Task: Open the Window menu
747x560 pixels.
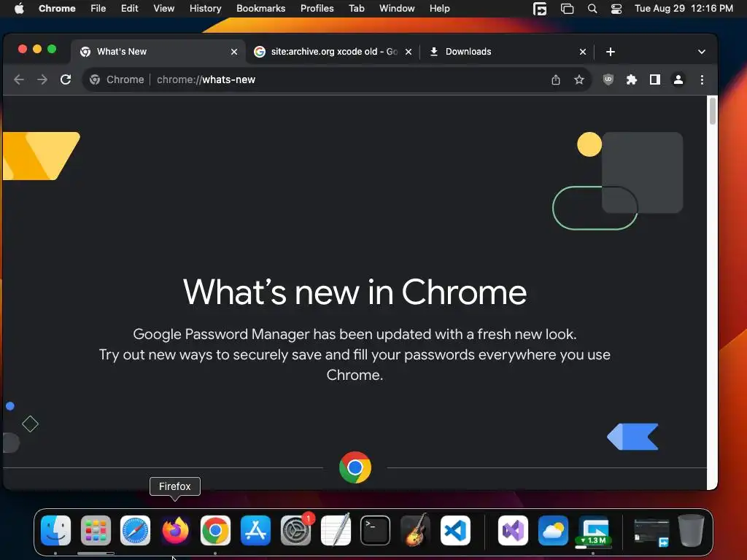Action: pyautogui.click(x=397, y=8)
